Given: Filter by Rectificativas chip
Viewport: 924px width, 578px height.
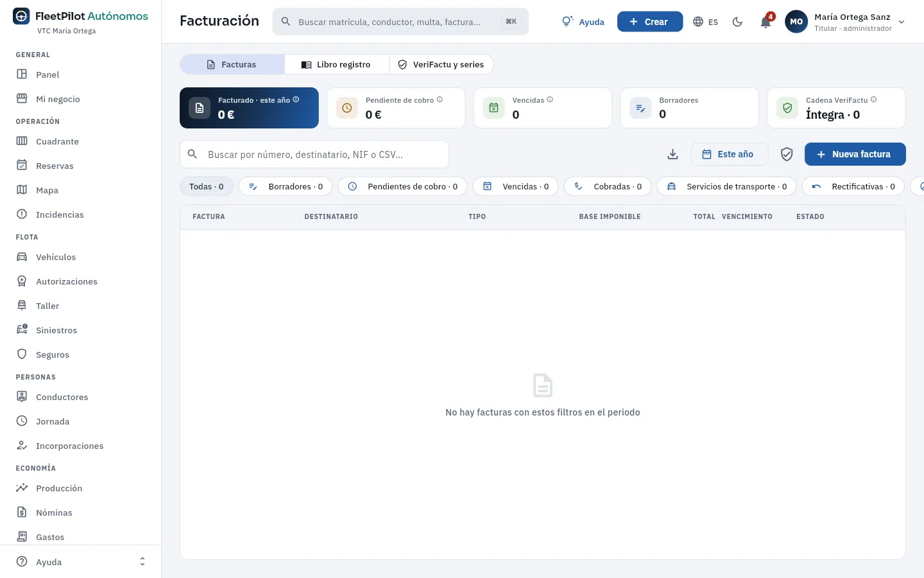Looking at the screenshot, I should [853, 186].
